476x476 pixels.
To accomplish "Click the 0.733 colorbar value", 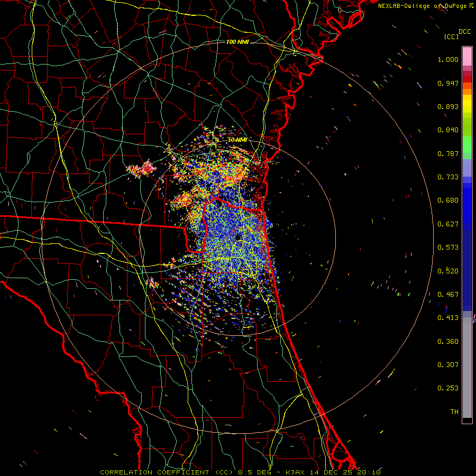I will pos(448,177).
